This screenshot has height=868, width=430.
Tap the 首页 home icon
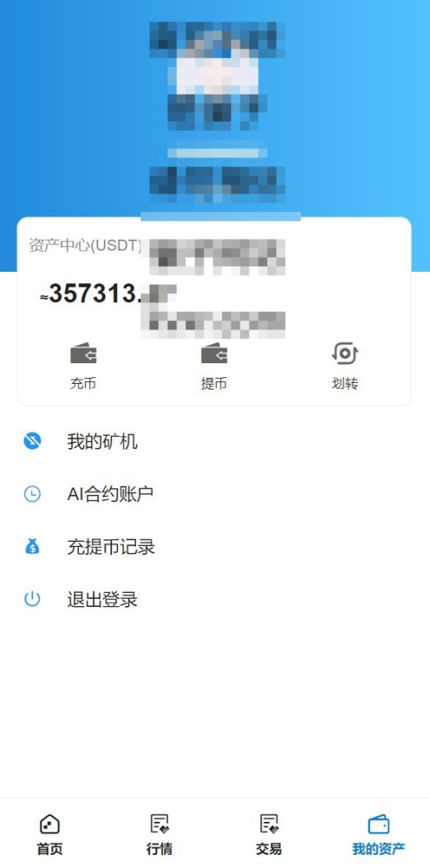tap(49, 824)
